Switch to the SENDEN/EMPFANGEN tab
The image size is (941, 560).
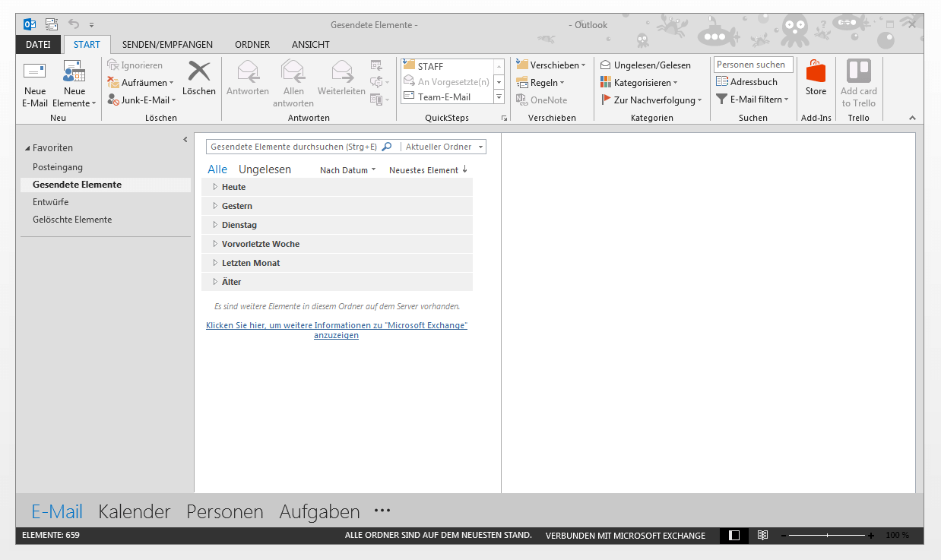click(x=167, y=45)
